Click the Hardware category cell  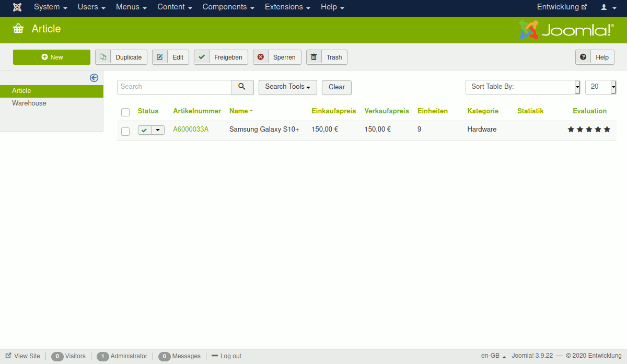482,130
